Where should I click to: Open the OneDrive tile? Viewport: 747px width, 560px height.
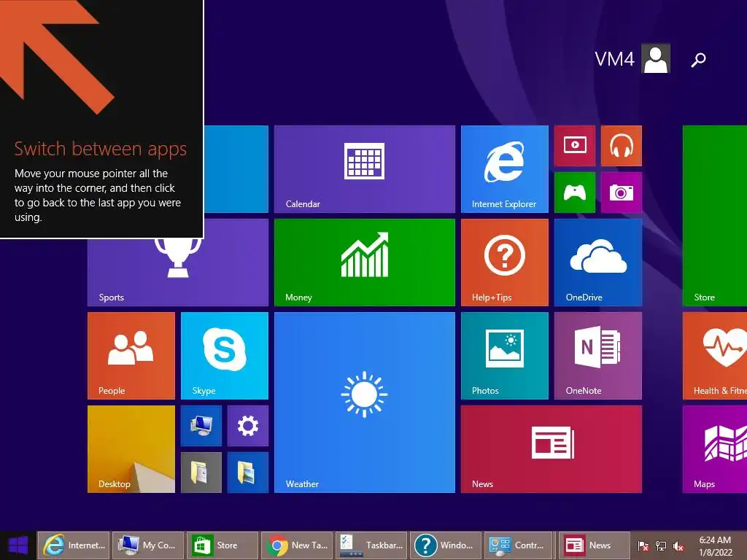coord(598,262)
